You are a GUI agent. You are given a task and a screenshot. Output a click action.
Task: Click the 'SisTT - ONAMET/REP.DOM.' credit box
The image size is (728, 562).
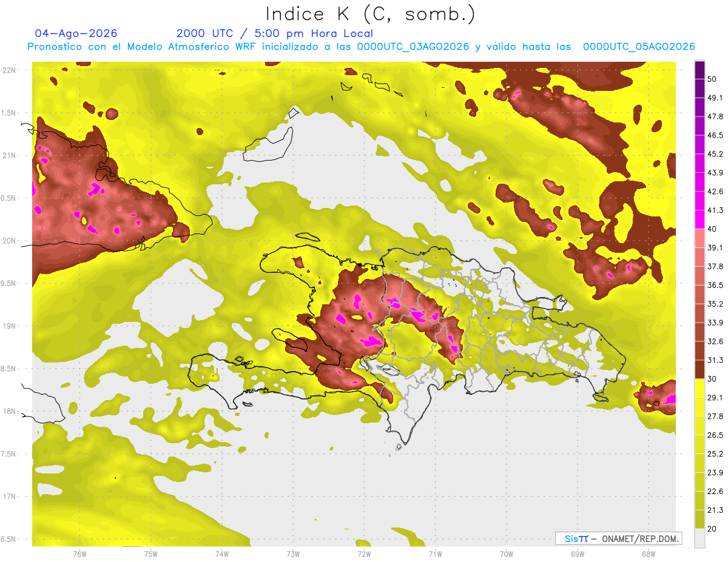(619, 538)
